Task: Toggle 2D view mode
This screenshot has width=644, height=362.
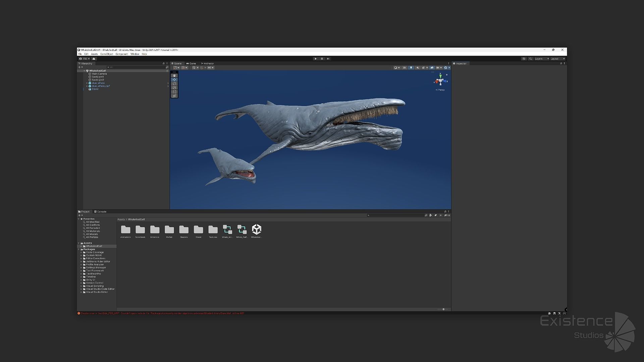Action: click(x=404, y=68)
